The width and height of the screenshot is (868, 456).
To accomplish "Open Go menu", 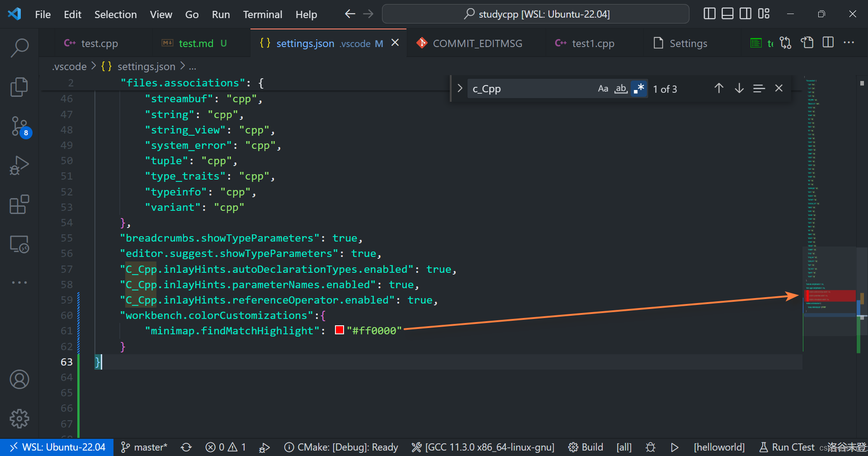I will tap(192, 14).
